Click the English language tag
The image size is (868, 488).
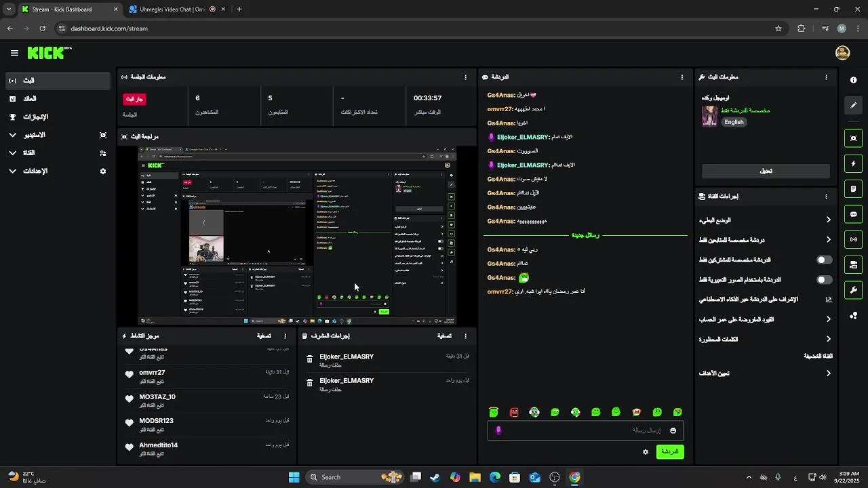[x=734, y=122]
